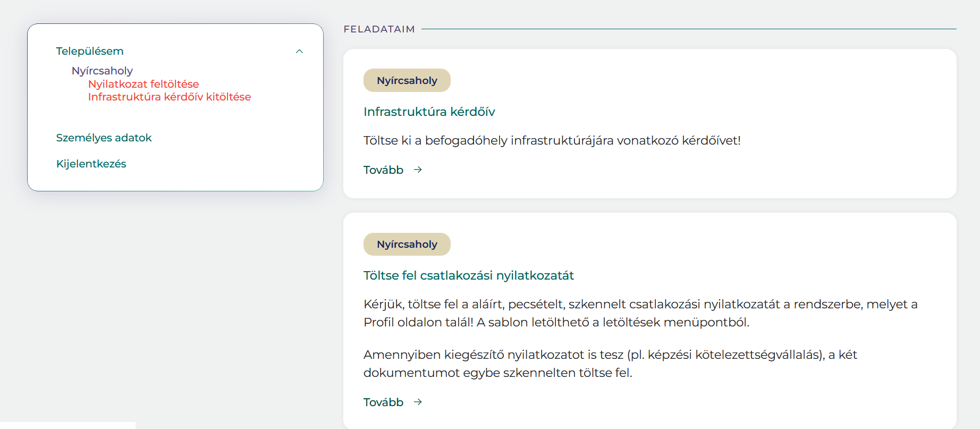980x429 pixels.
Task: Click Tovább text under Infrastruktúra kérdőív
Action: click(383, 170)
